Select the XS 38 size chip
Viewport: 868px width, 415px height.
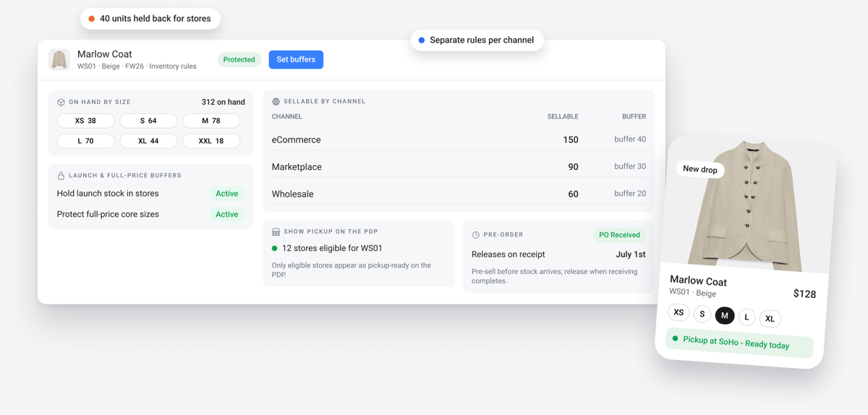(86, 121)
